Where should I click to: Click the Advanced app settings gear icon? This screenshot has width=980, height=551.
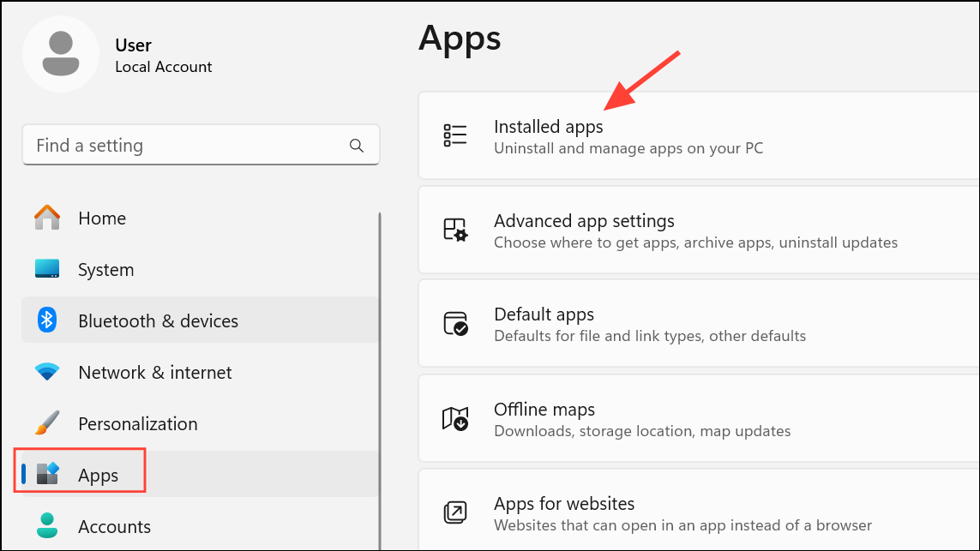[x=454, y=230]
